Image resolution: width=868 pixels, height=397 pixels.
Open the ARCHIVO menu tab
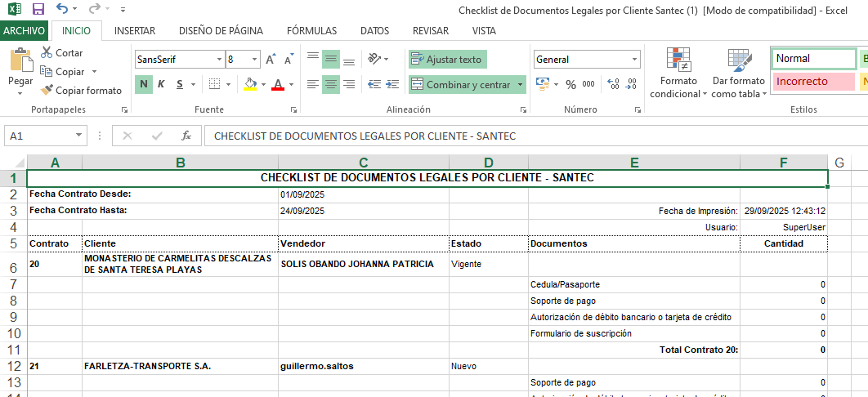[x=24, y=31]
